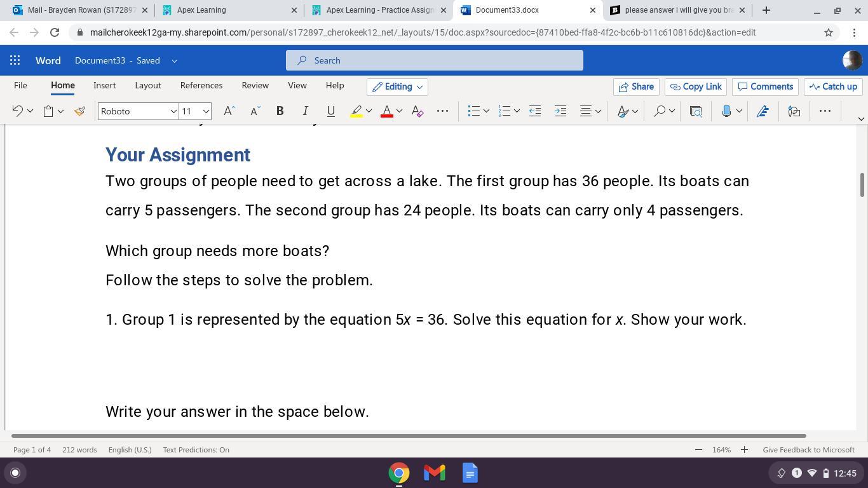The height and width of the screenshot is (488, 868).
Task: Open the Styles gallery icon
Action: coord(623,111)
